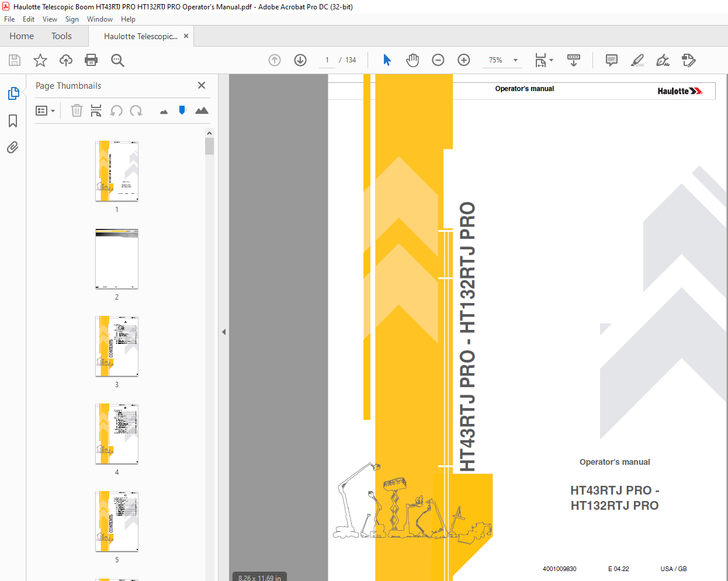The image size is (728, 581).
Task: Select the Haulotte Telescopic document tab
Action: [140, 36]
